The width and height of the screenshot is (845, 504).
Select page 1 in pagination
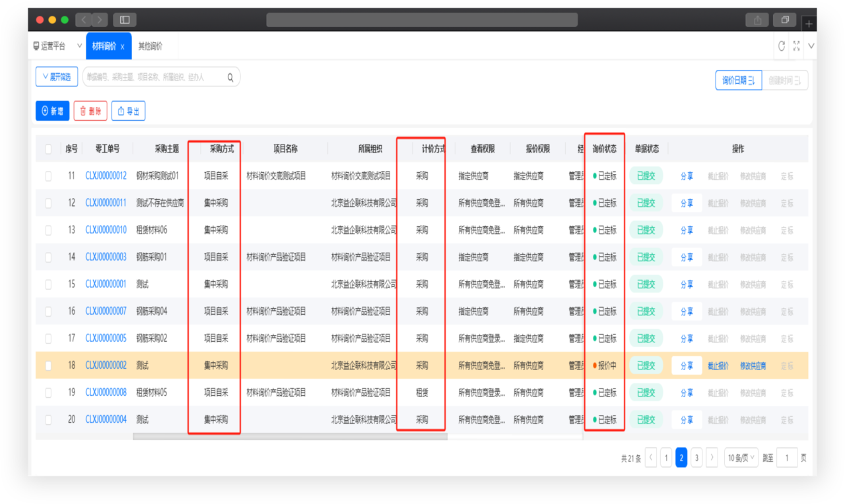click(666, 458)
